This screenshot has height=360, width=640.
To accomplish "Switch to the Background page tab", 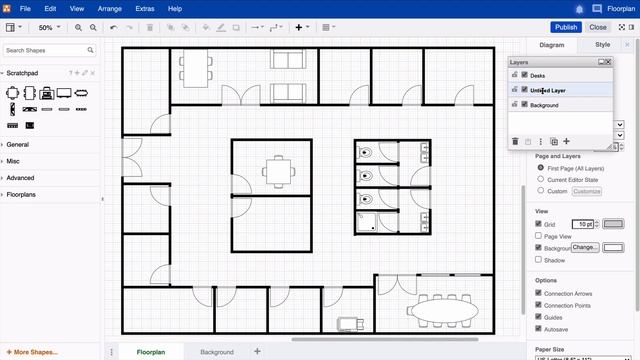I will [217, 352].
